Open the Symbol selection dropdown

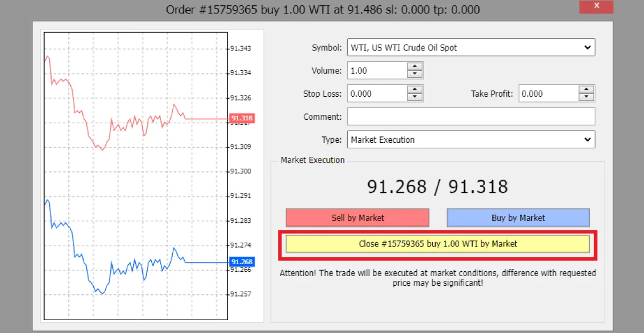coord(588,47)
